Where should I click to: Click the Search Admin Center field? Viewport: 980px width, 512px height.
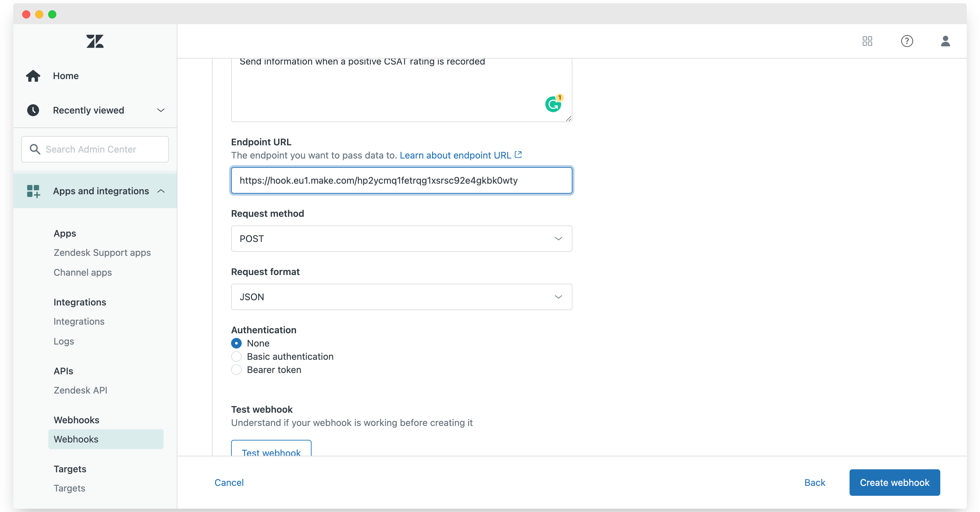click(95, 149)
